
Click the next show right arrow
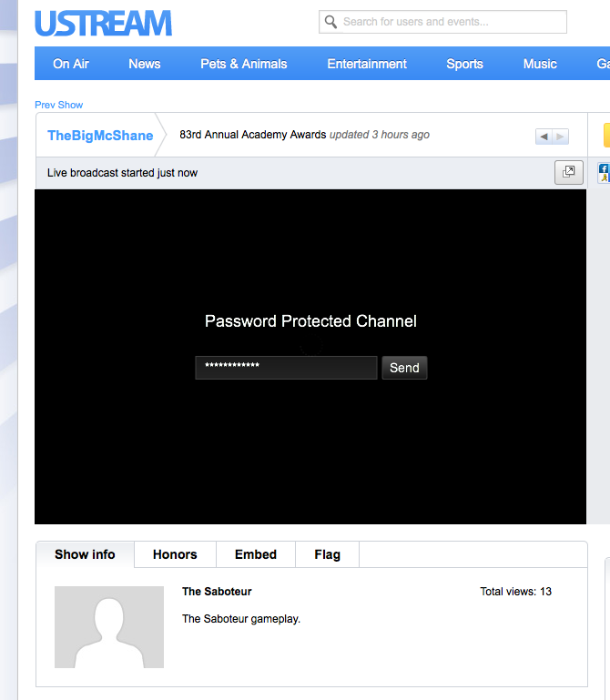[x=561, y=137]
